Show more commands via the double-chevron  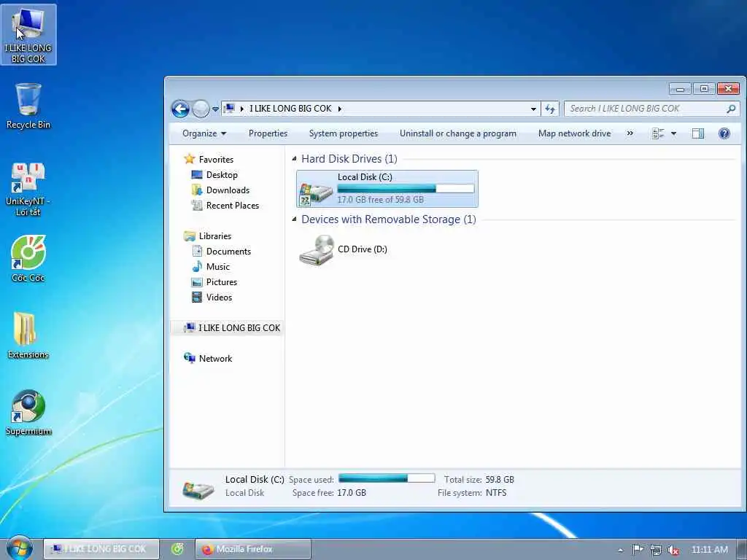pos(630,133)
